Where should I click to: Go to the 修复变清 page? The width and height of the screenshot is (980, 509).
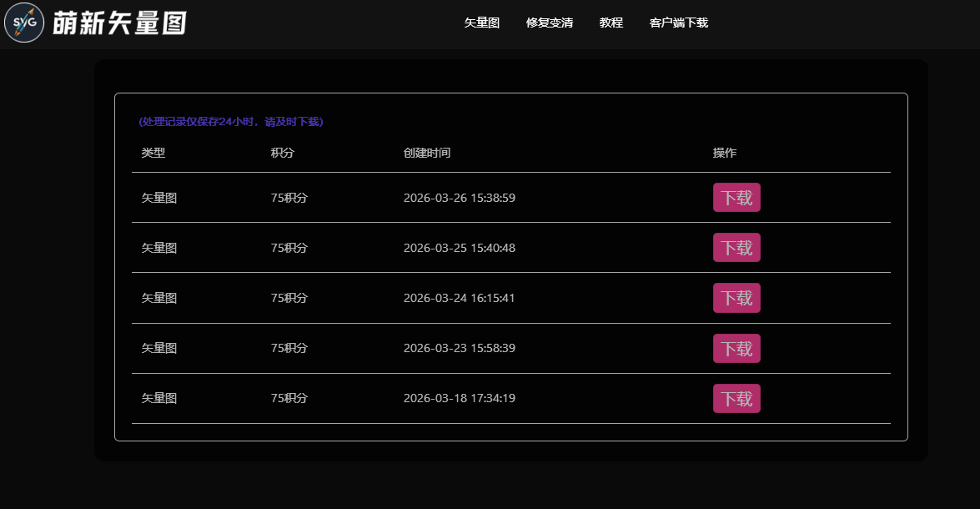click(549, 23)
